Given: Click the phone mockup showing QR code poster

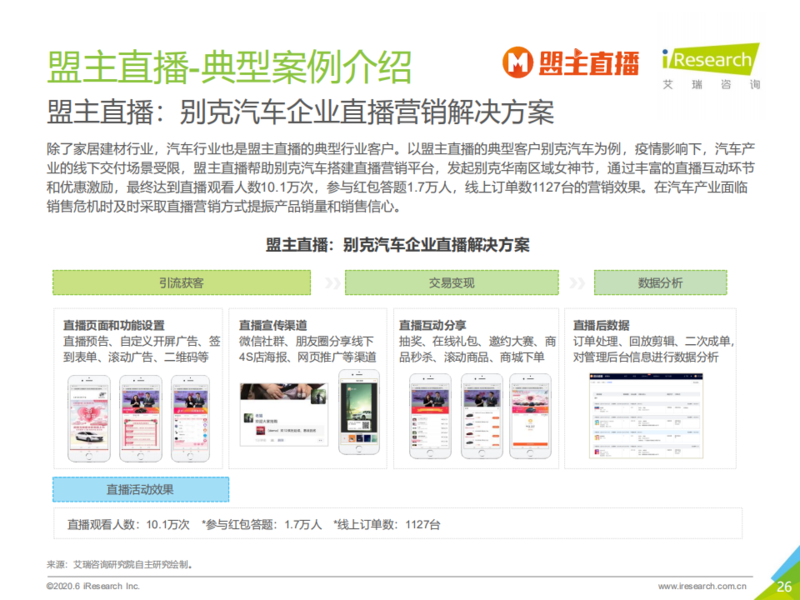Looking at the screenshot, I should coord(359,412).
